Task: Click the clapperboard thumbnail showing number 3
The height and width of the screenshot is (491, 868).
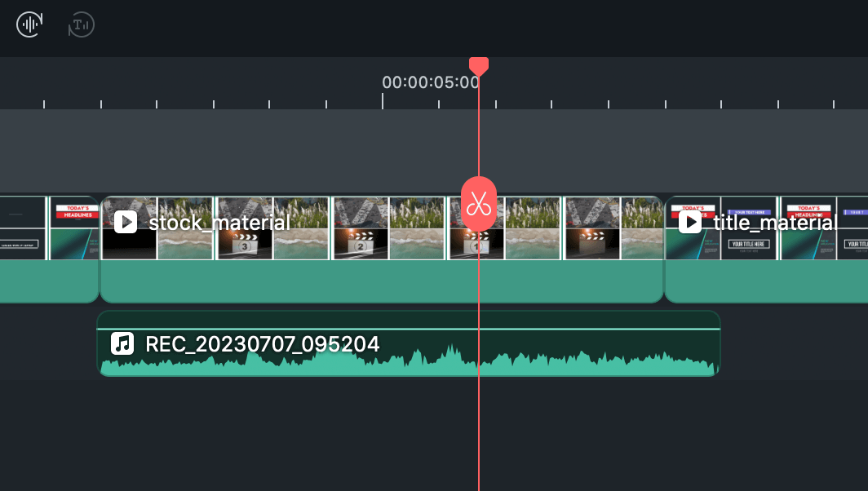Action: [245, 244]
